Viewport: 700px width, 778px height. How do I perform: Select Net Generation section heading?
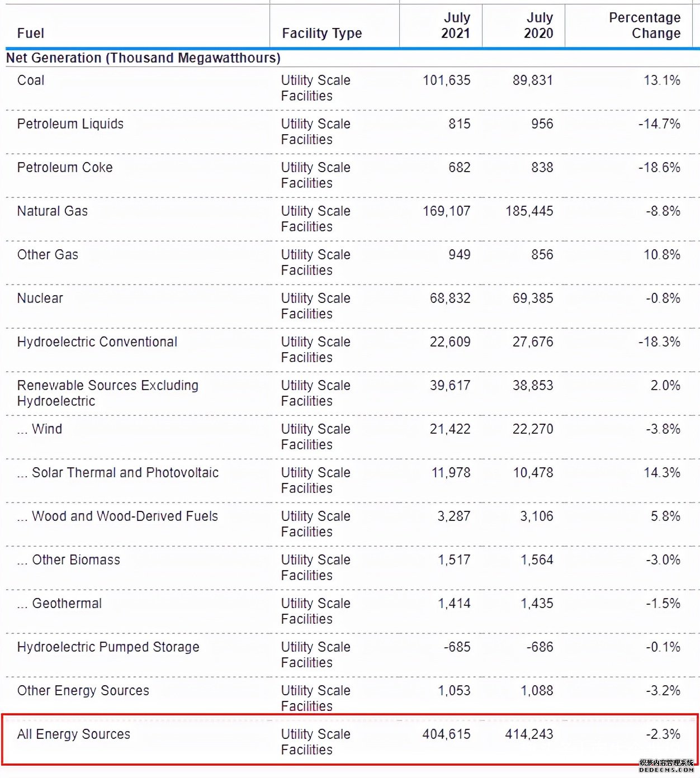143,58
